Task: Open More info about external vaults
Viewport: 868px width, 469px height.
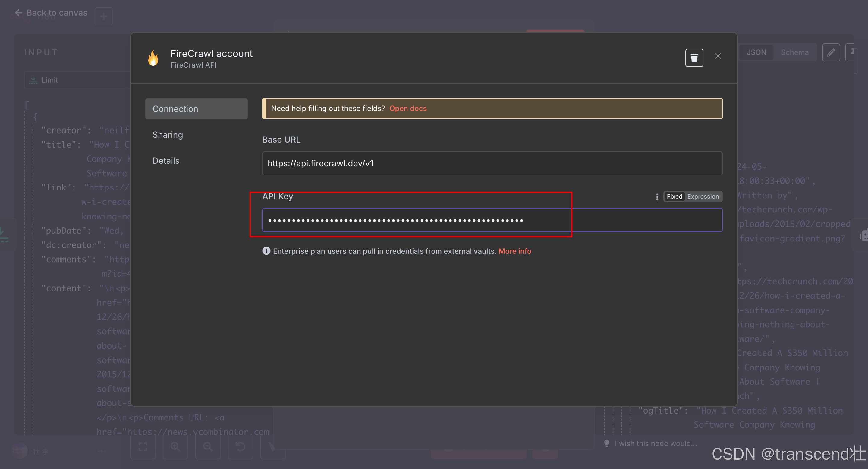Action: tap(514, 251)
